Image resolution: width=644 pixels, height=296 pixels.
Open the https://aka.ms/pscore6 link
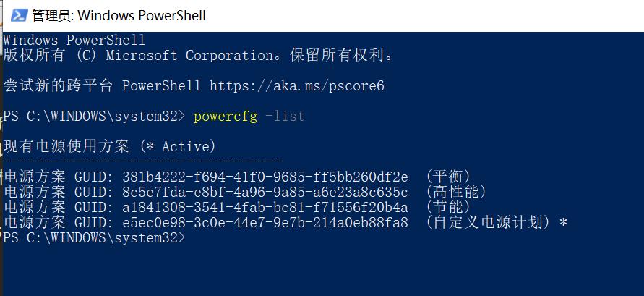pos(296,86)
